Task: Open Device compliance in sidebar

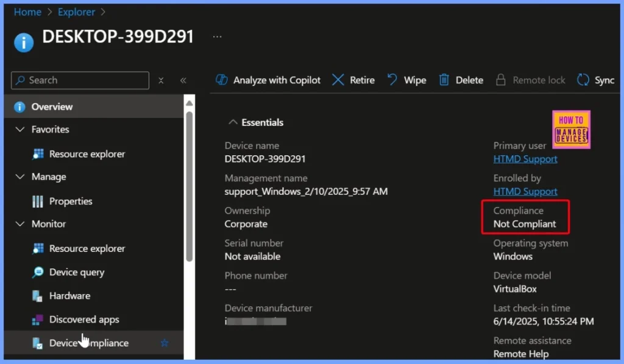Action: tap(88, 343)
